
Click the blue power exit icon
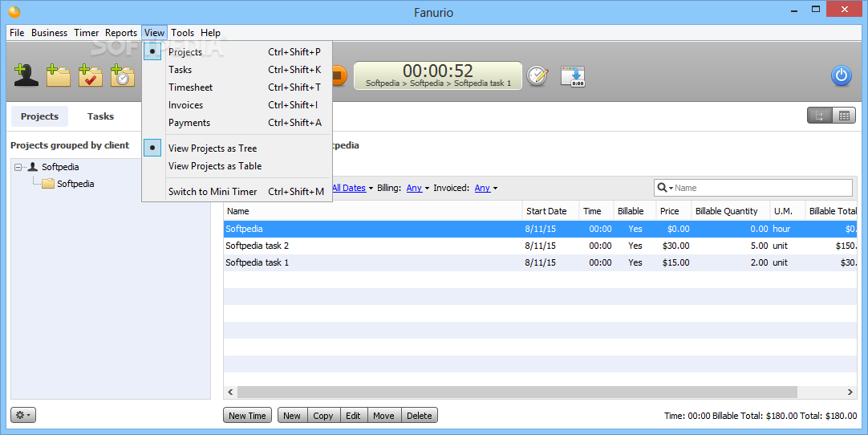click(841, 75)
